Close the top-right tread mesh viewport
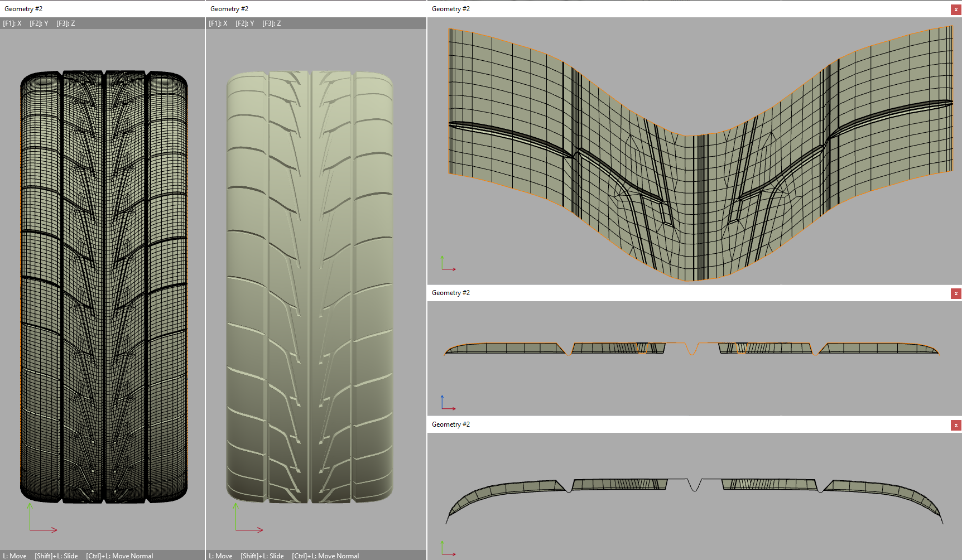The image size is (962, 560). coord(956,9)
